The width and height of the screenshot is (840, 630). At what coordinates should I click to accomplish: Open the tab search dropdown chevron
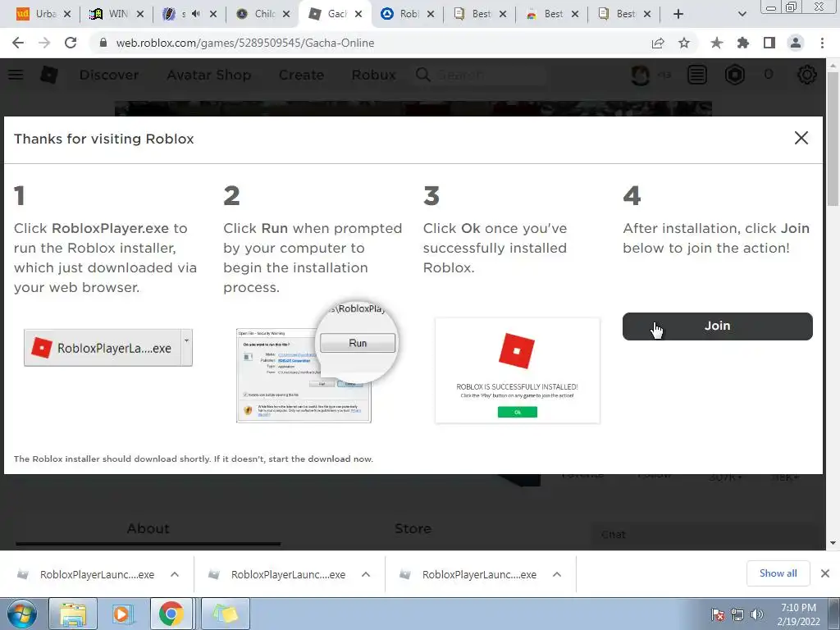pyautogui.click(x=742, y=14)
